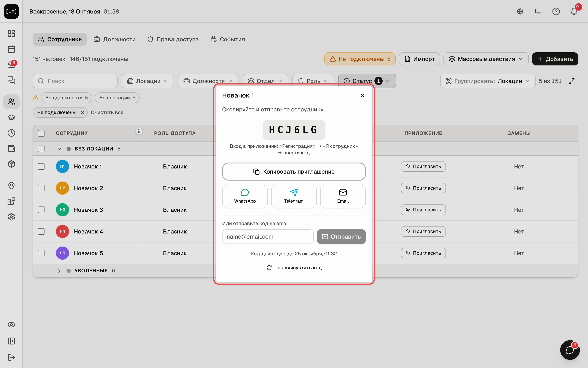Share invitation via WhatsApp
The image size is (588, 368).
pos(245,196)
